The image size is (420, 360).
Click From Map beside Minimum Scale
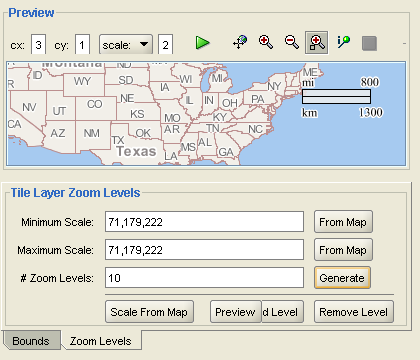(343, 222)
